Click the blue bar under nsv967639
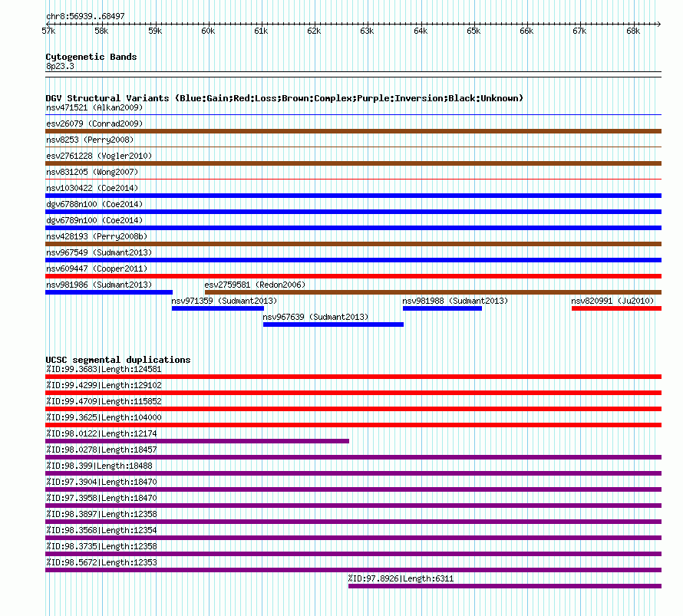Viewport: 683px width, 616px height. point(333,324)
